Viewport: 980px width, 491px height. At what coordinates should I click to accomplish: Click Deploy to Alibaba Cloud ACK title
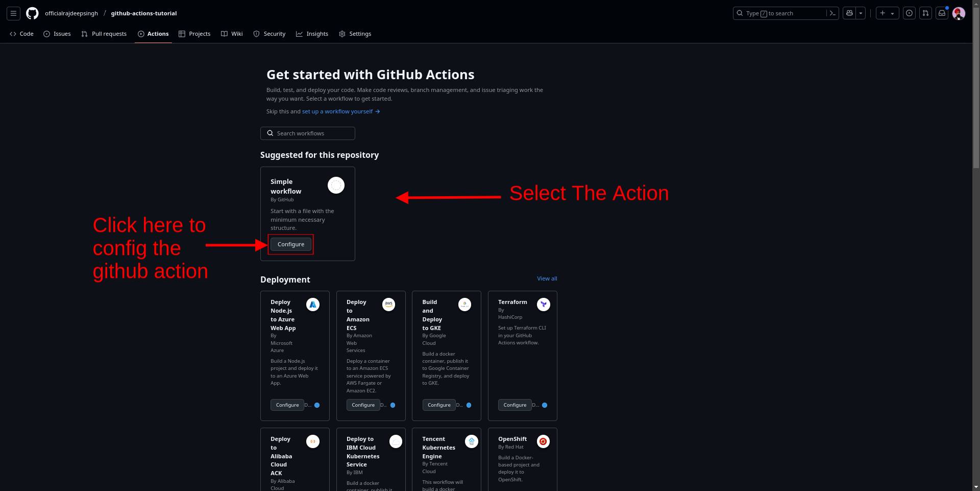click(281, 456)
